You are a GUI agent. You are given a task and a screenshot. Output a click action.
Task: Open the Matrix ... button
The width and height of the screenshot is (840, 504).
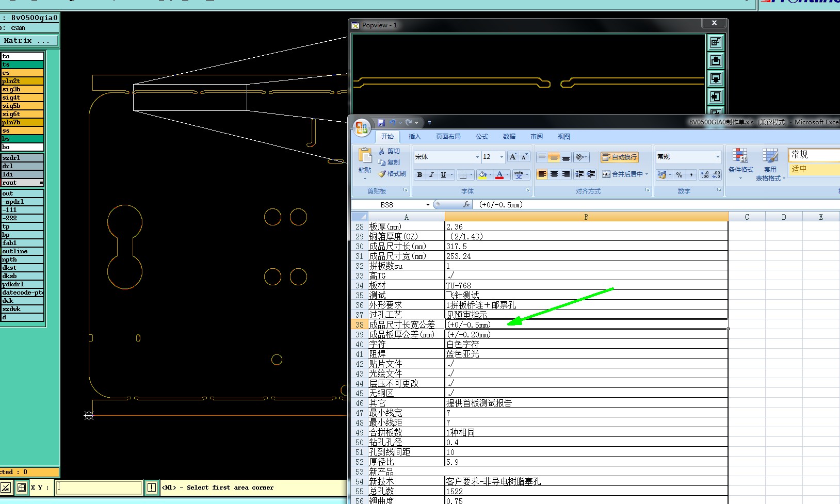(29, 40)
